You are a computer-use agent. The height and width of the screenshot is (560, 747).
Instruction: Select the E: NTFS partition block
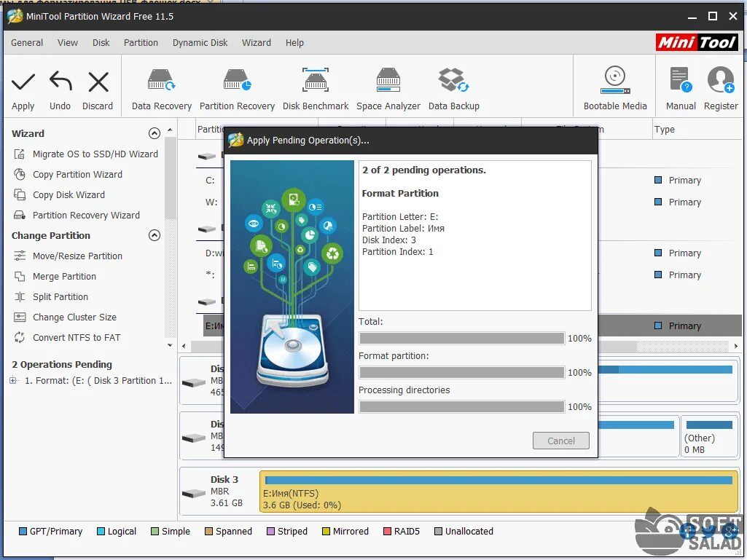coord(498,492)
